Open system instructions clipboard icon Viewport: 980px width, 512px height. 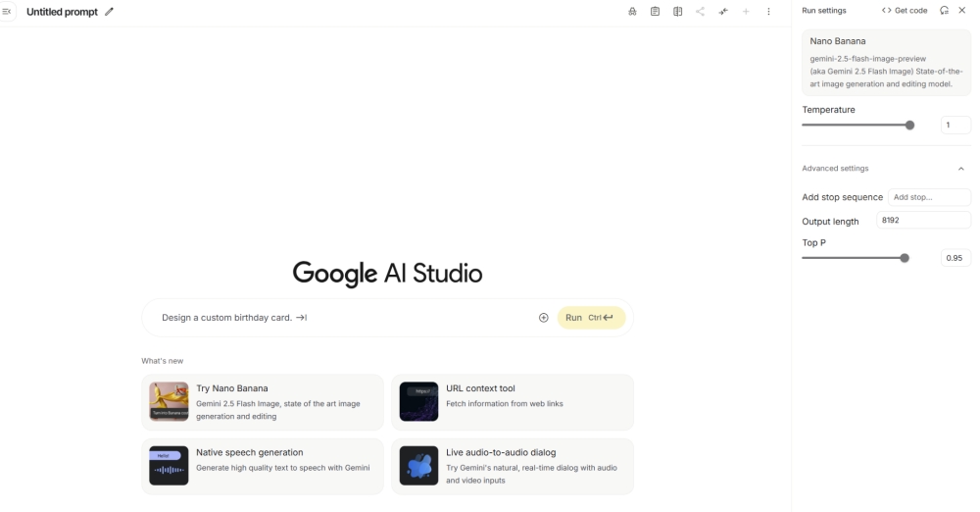point(655,11)
